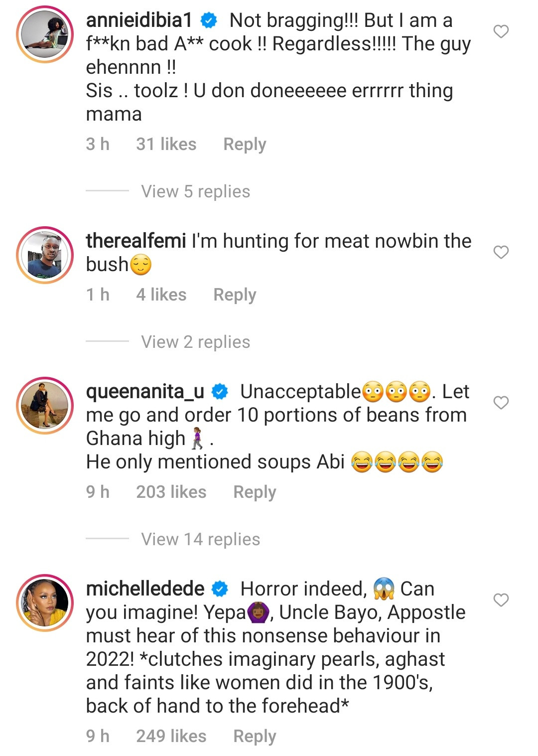View queenanita_u's profile avatar
The image size is (538, 756).
point(45,405)
